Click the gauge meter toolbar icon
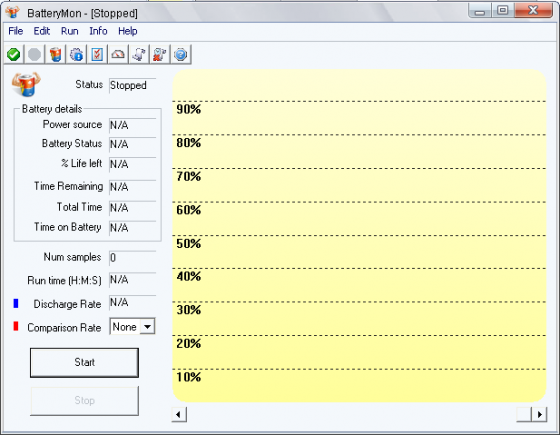 pos(118,55)
